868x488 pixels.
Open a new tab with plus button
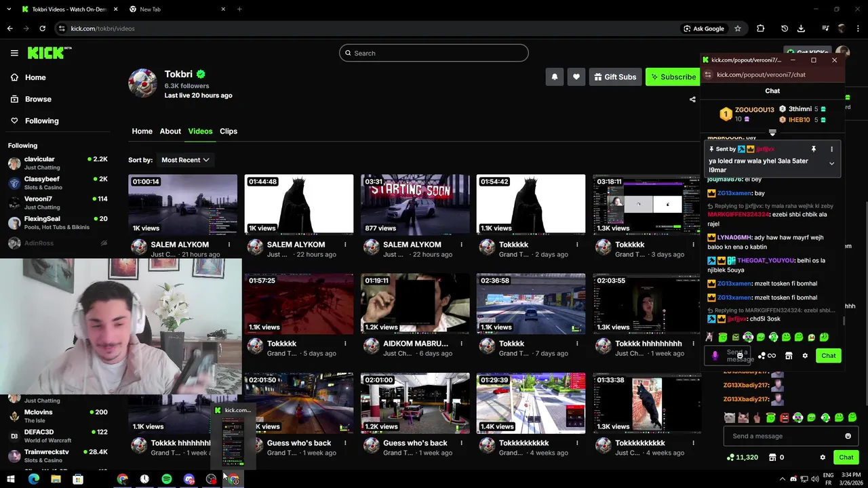(x=239, y=9)
